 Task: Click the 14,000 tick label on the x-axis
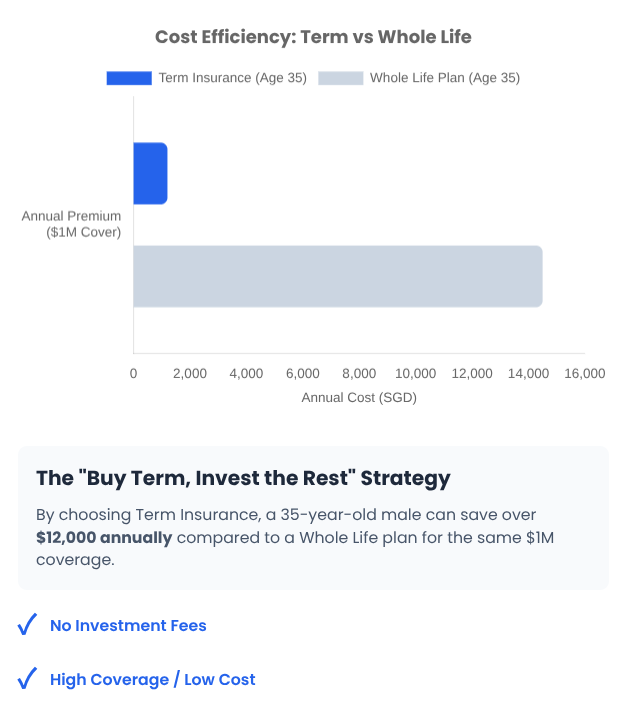tap(528, 373)
